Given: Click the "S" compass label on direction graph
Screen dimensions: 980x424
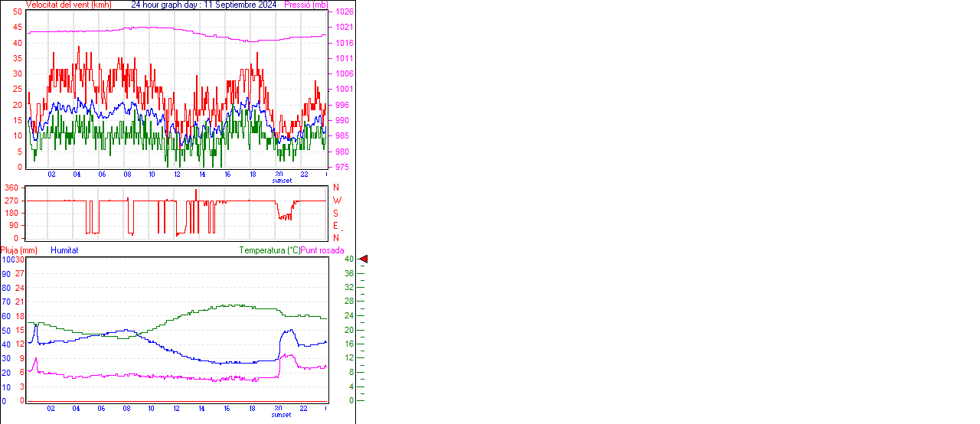Looking at the screenshot, I should click(x=335, y=213).
